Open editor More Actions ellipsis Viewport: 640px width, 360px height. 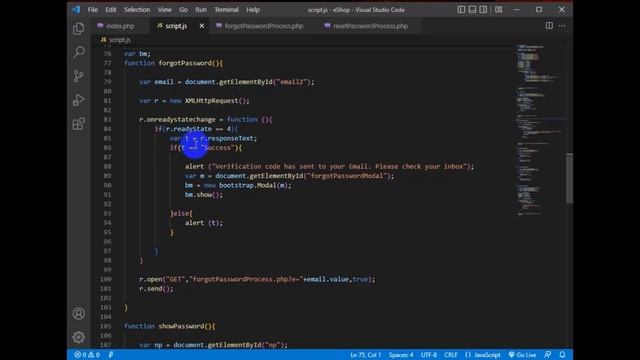pyautogui.click(x=562, y=26)
